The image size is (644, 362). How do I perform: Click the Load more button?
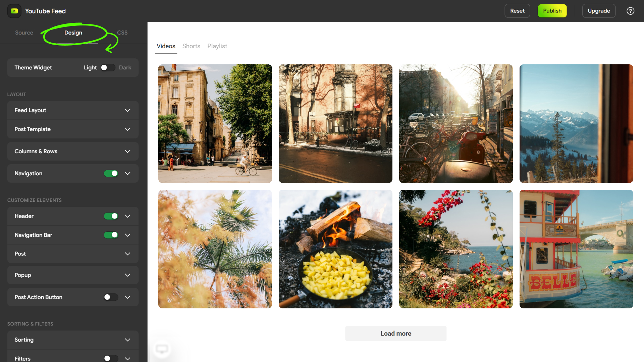click(396, 334)
